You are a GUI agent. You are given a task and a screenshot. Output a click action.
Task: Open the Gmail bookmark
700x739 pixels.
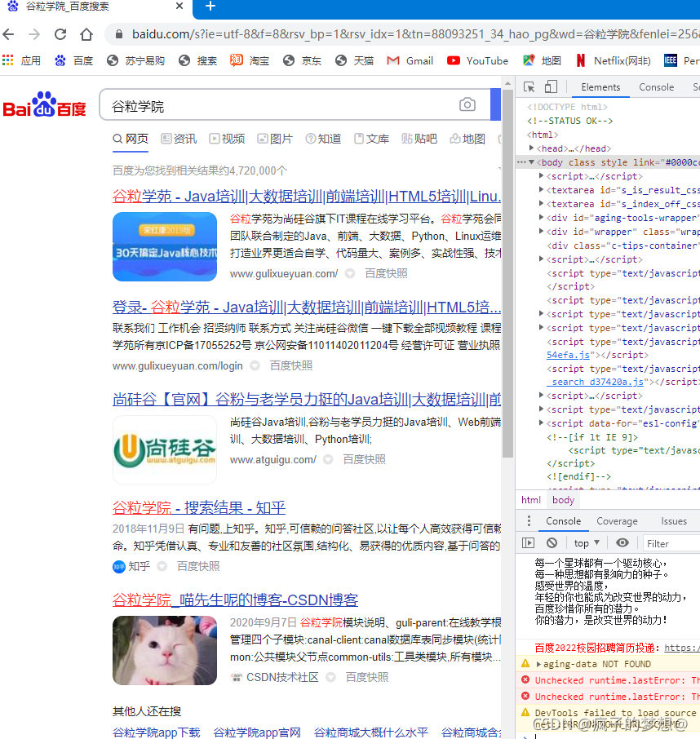(x=410, y=61)
